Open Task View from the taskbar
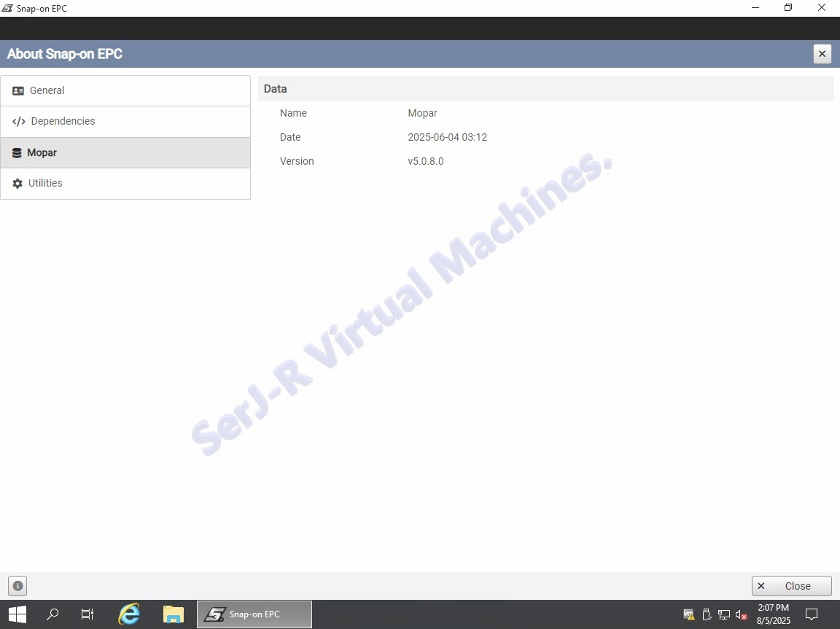Viewport: 840px width, 629px height. tap(87, 614)
